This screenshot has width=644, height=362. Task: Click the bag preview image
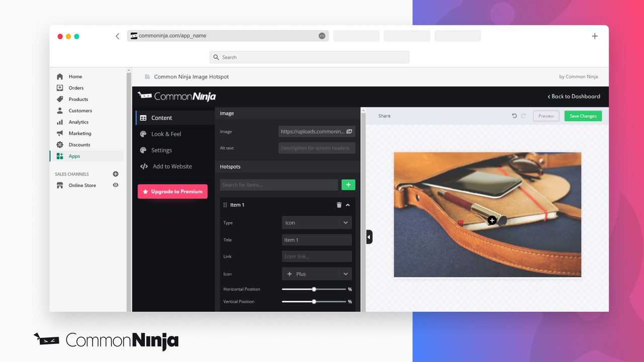(x=488, y=215)
